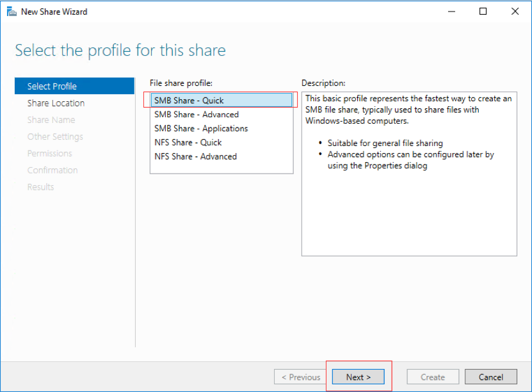Image resolution: width=532 pixels, height=392 pixels.
Task: Select NFS Share - Quick profile
Action: [x=188, y=142]
